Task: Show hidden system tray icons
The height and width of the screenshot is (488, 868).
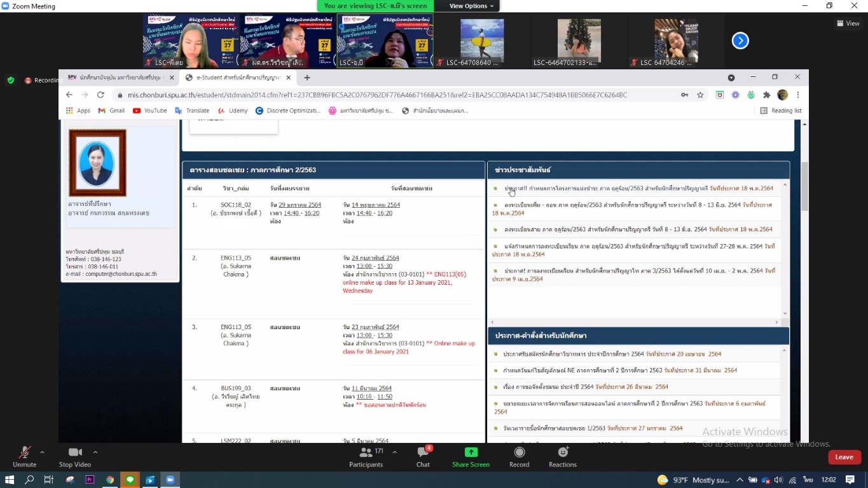Action: coord(740,480)
